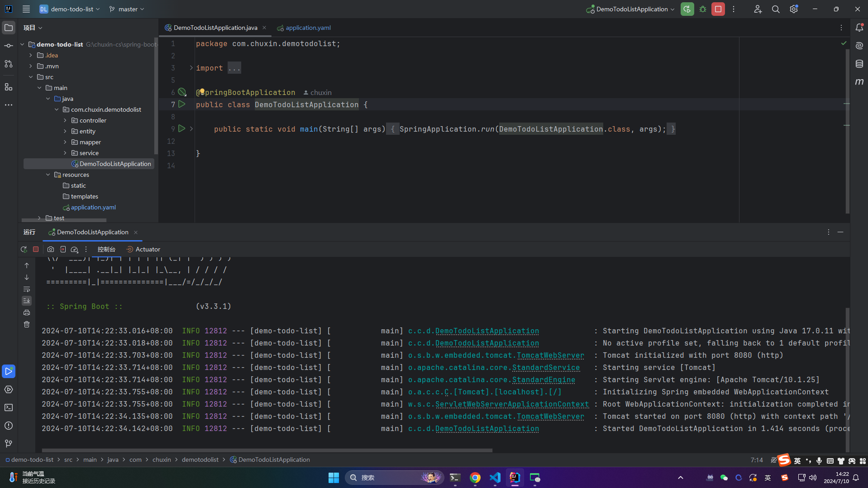Open the AI Assistant spiral icon
This screenshot has width=868, height=488.
tap(859, 46)
